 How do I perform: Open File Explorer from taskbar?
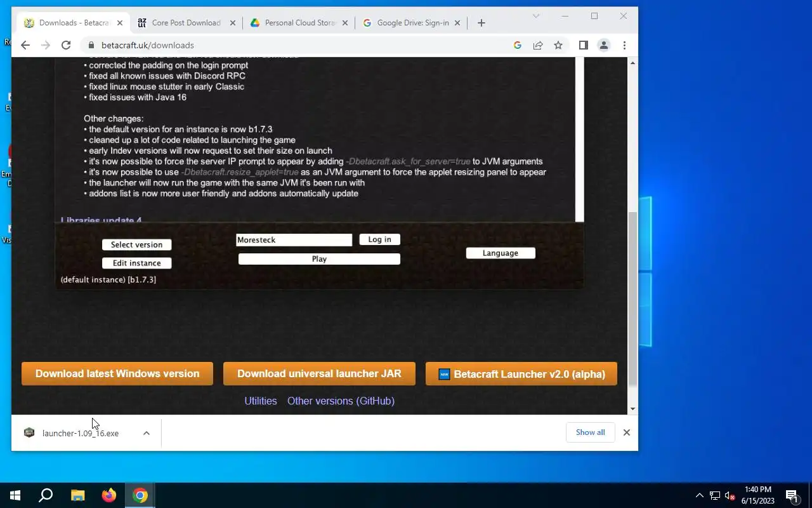tap(77, 495)
